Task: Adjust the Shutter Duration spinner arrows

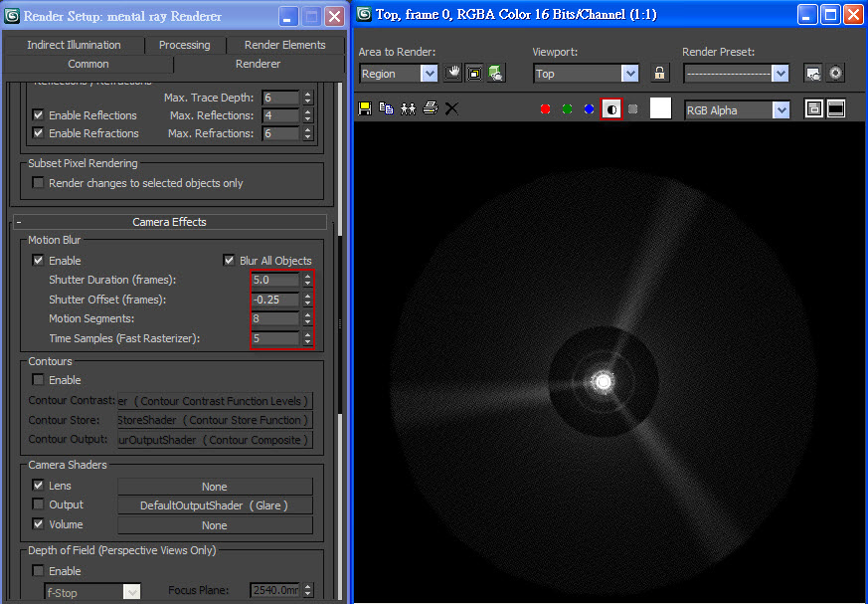Action: (308, 280)
